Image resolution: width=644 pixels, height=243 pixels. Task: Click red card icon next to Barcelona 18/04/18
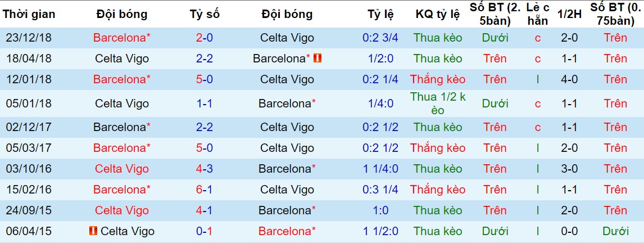[317, 58]
